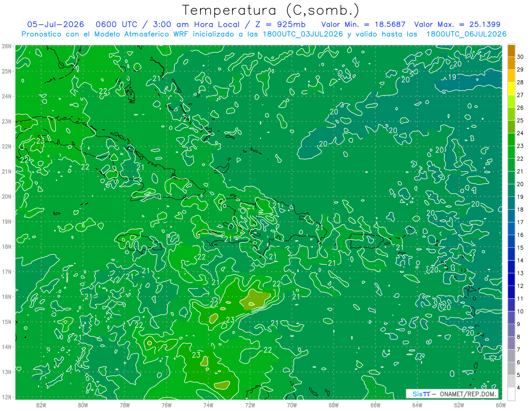Click the "82W" longitude axis label
This screenshot has width=532, height=411.
pyautogui.click(x=41, y=405)
